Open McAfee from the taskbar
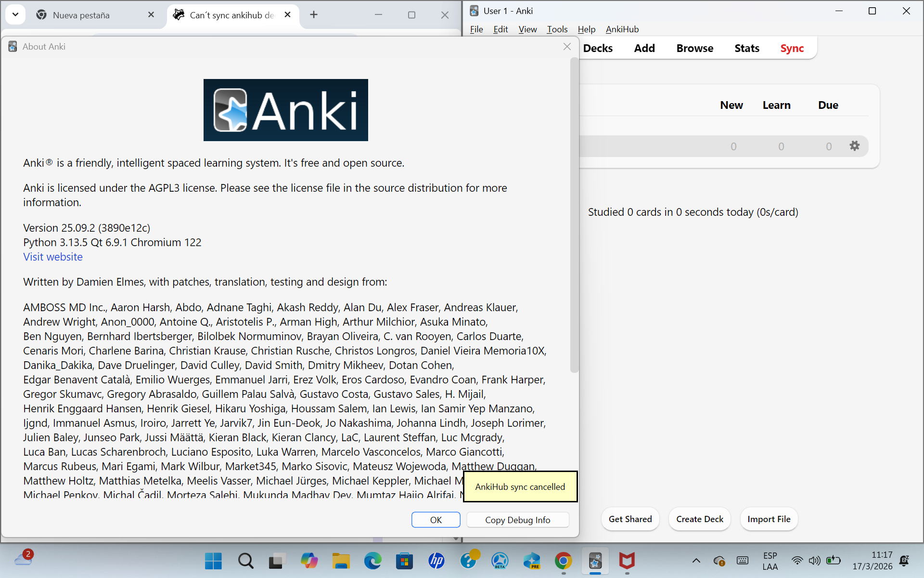 627,561
